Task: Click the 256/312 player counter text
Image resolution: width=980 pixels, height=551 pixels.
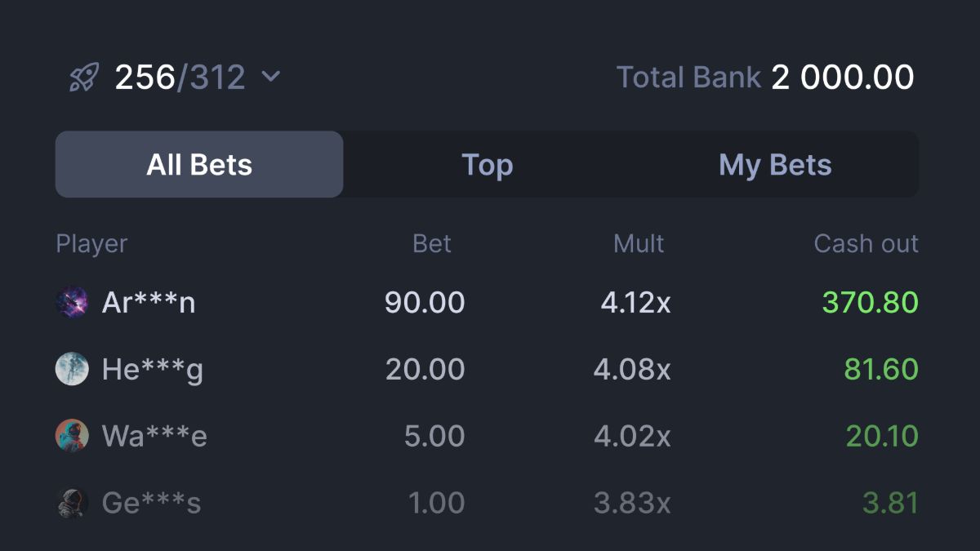Action: (x=180, y=78)
